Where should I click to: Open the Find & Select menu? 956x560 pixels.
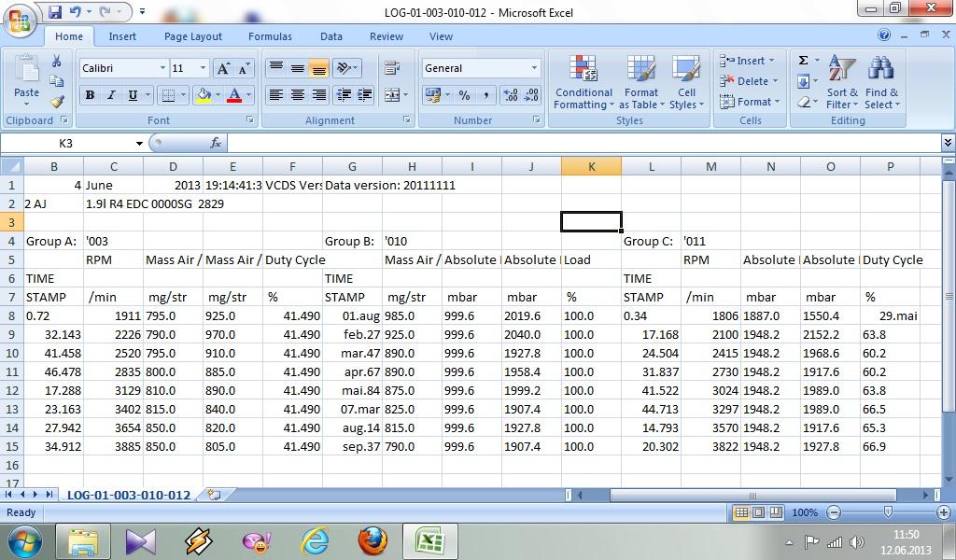tap(881, 82)
